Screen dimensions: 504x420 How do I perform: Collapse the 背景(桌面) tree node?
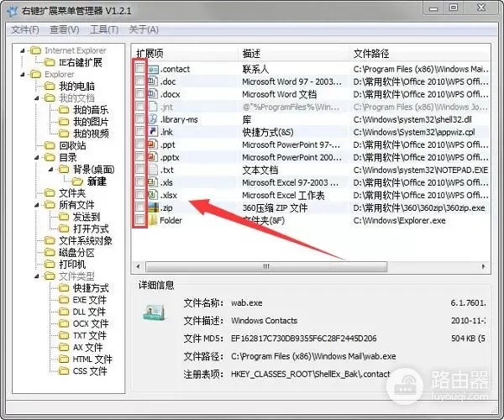50,170
